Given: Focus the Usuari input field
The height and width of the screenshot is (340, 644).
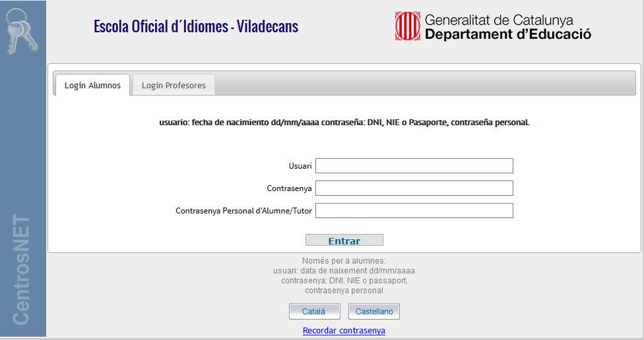Looking at the screenshot, I should coord(414,165).
